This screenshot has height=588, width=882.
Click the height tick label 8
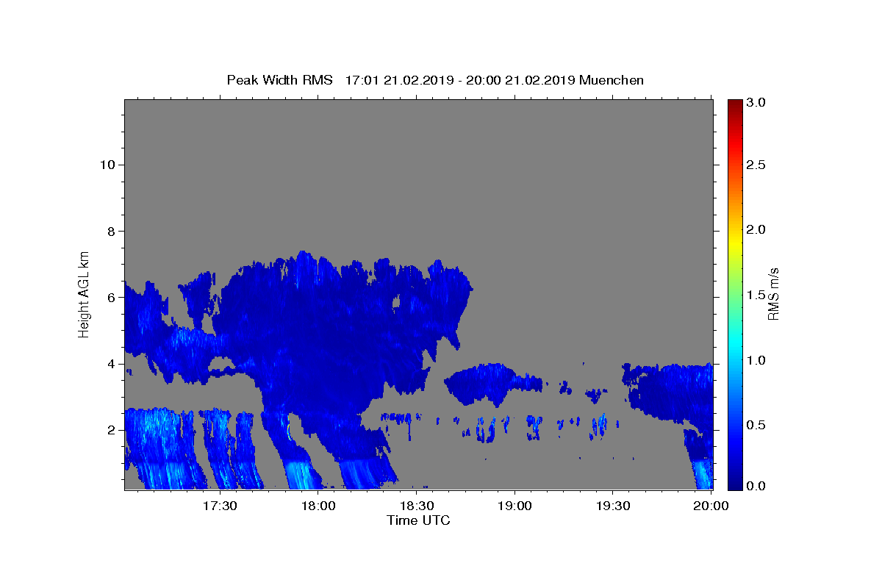pyautogui.click(x=111, y=231)
